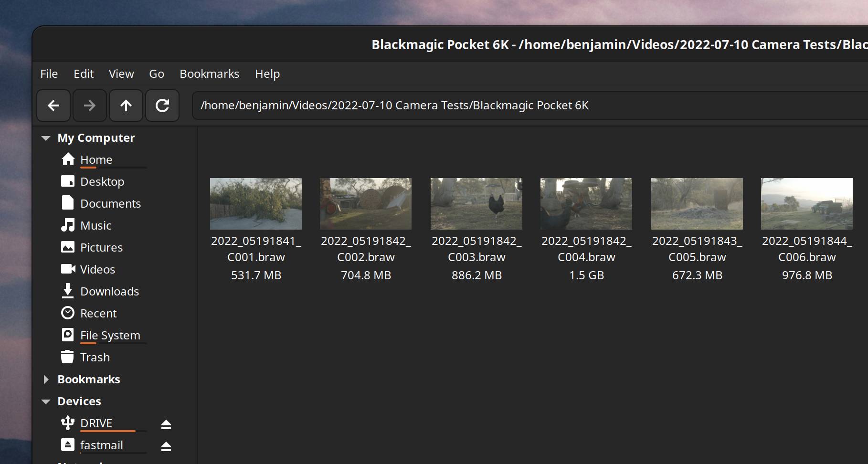Click the Home house icon in sidebar
The width and height of the screenshot is (868, 464).
tap(68, 159)
